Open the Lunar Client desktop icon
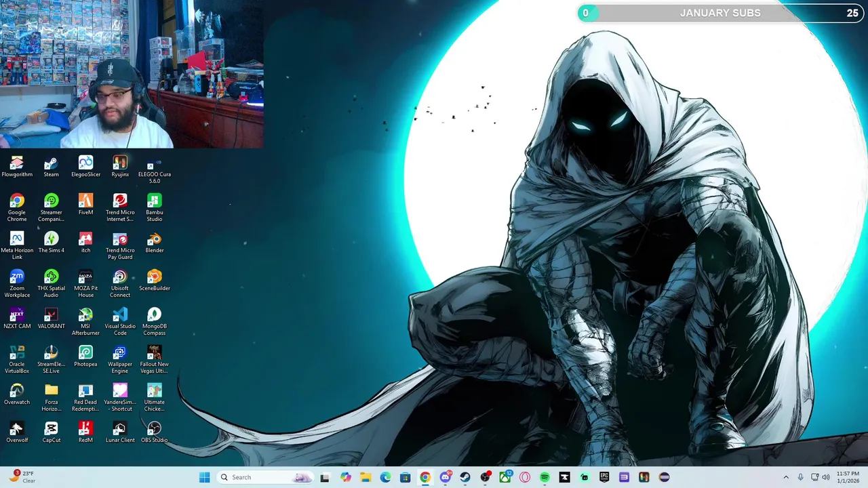Screen dimensions: 868x488 pyautogui.click(x=120, y=432)
